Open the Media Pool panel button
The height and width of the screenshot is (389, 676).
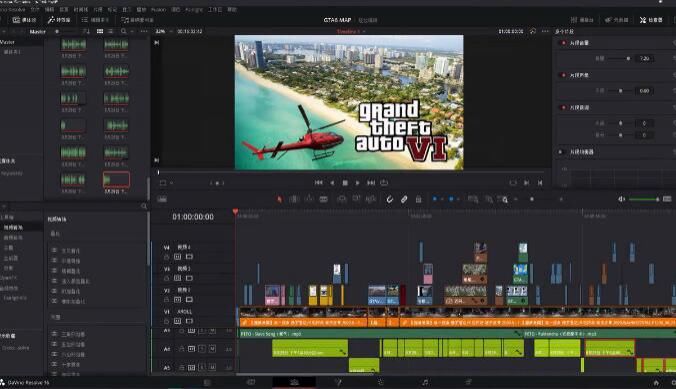coord(24,20)
